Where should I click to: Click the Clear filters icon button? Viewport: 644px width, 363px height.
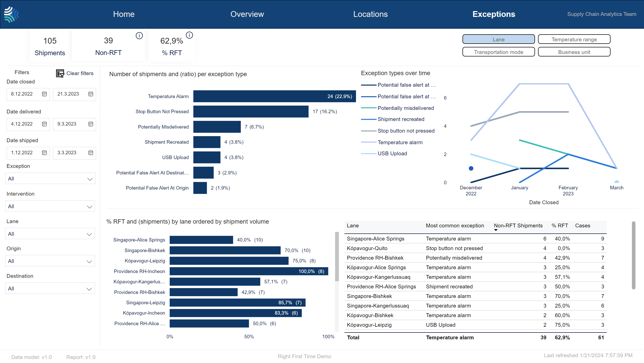click(60, 73)
